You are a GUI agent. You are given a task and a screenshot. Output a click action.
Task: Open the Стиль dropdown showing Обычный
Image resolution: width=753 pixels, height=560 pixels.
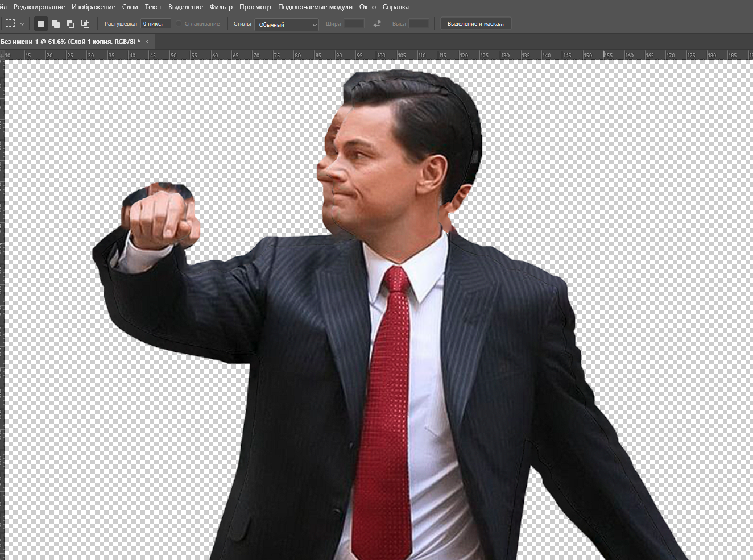coord(286,24)
